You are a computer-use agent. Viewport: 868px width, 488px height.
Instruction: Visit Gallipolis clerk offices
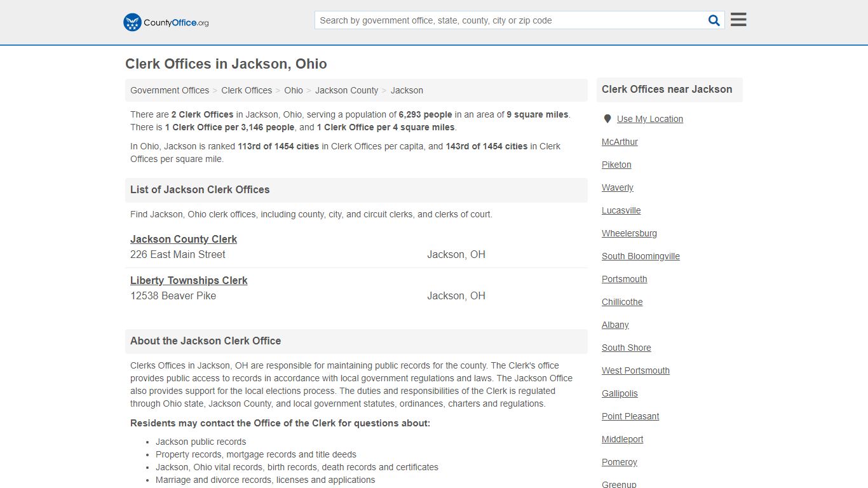620,393
